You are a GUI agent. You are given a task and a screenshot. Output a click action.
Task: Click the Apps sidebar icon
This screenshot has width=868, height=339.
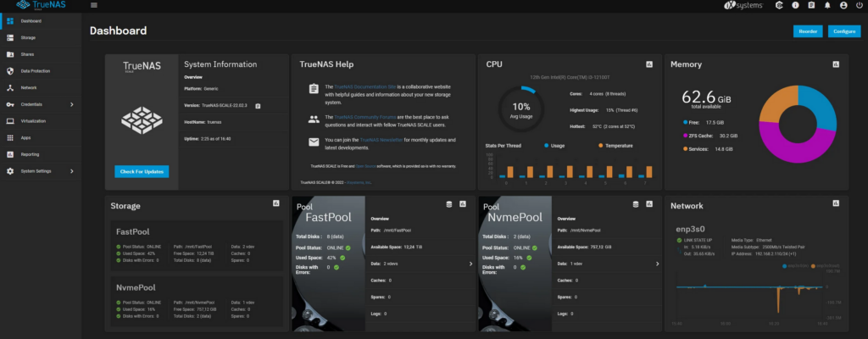click(10, 137)
